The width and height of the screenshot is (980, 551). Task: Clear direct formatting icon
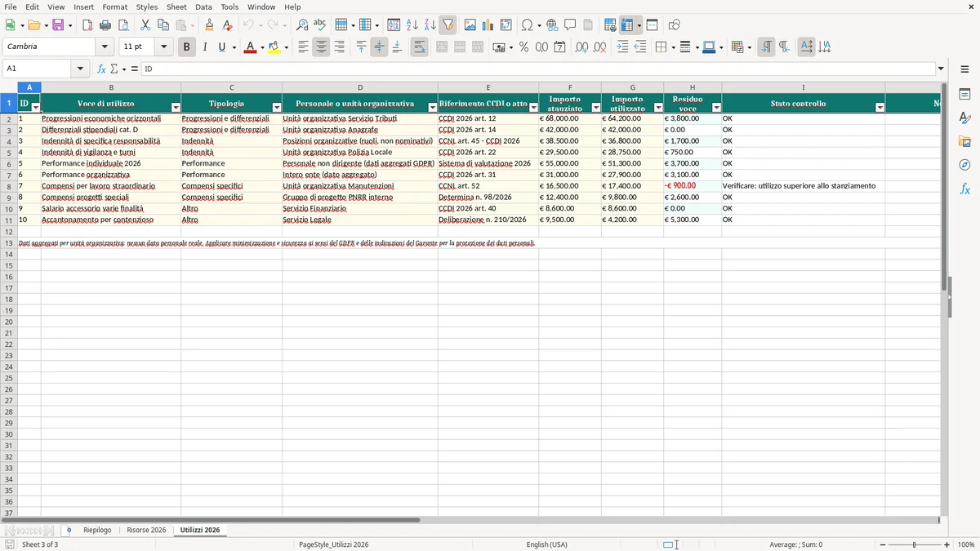coord(228,25)
